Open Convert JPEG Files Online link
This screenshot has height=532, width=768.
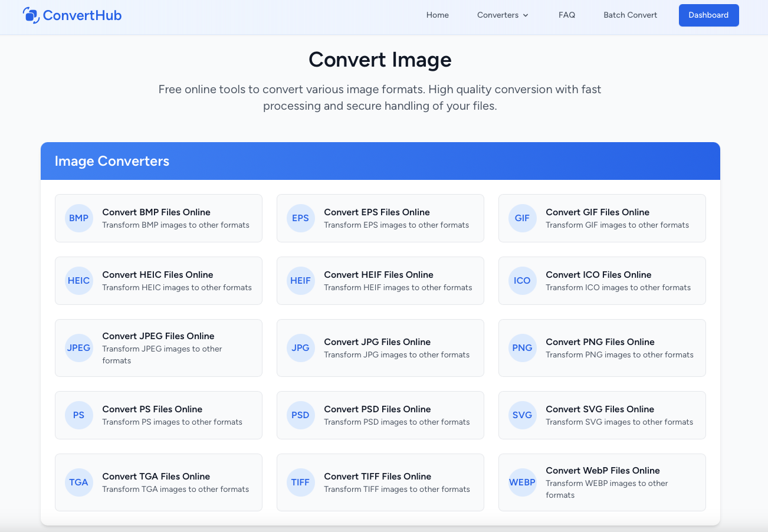click(158, 336)
